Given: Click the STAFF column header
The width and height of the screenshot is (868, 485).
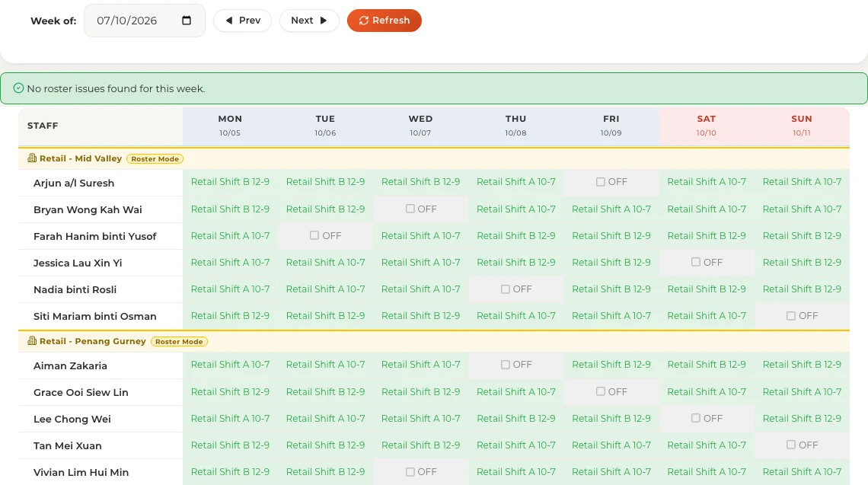Looking at the screenshot, I should point(101,126).
